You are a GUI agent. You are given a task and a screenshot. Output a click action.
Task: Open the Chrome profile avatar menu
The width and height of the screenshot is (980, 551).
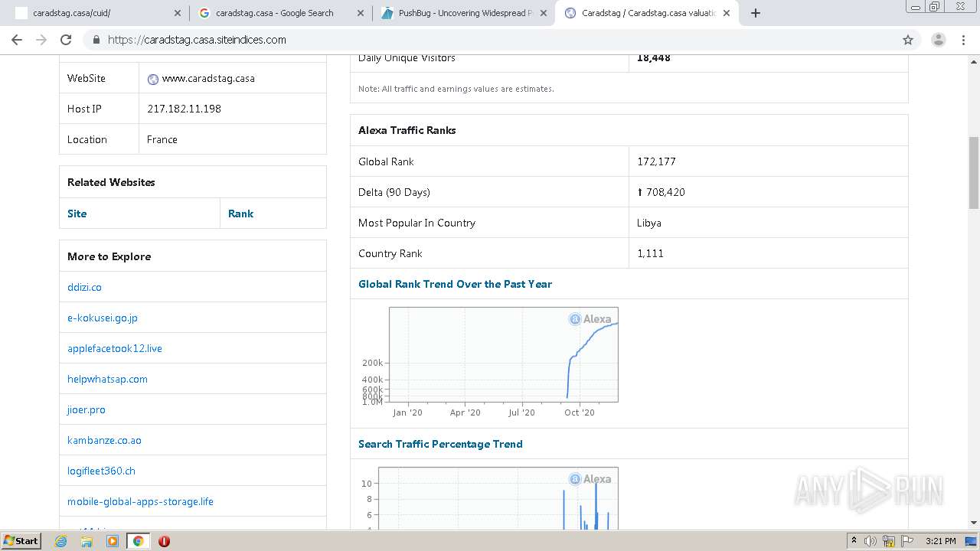tap(938, 40)
